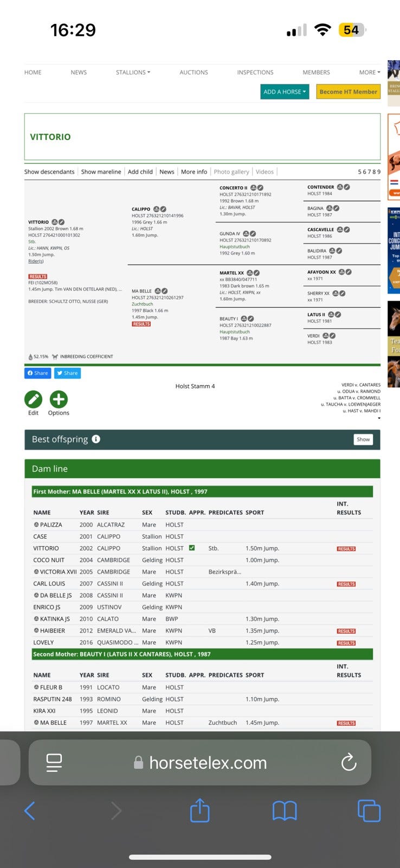Click RESULTS badge in CARL LOUIS row
Viewport: 400px width, 868px height.
pyautogui.click(x=346, y=584)
